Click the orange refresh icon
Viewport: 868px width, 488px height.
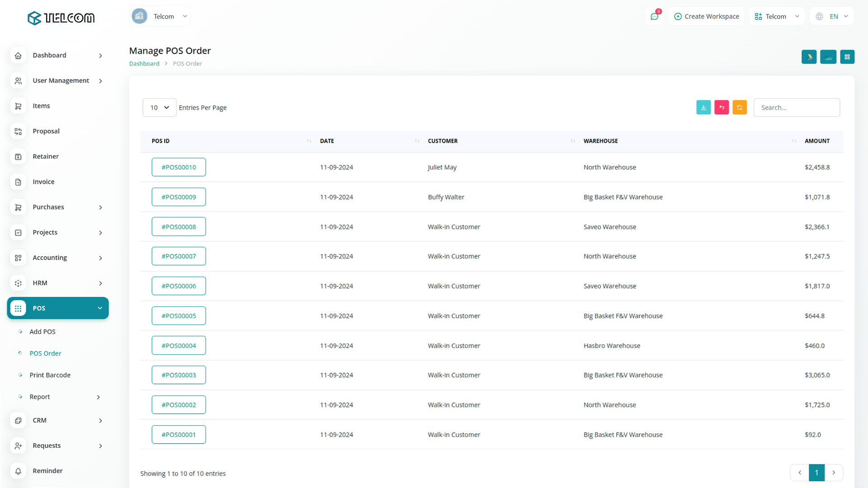740,108
